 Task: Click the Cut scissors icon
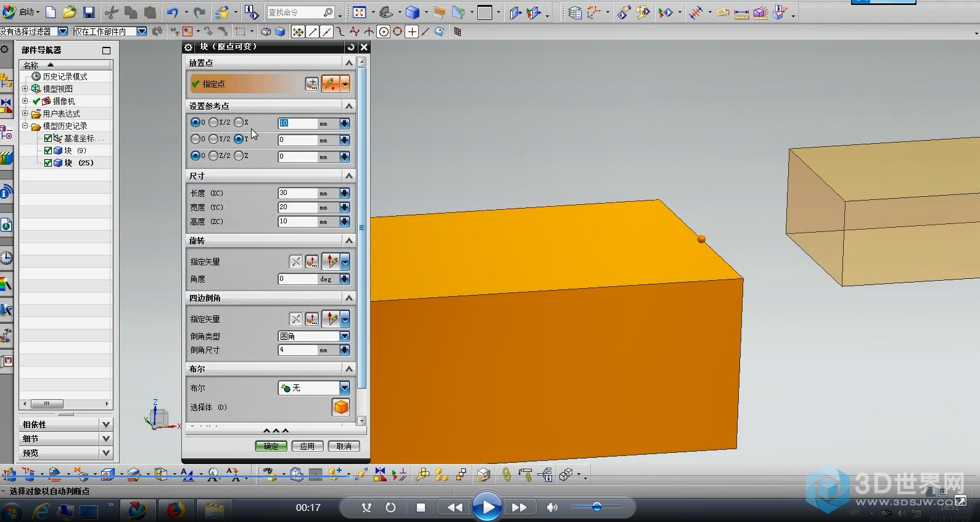tap(111, 12)
